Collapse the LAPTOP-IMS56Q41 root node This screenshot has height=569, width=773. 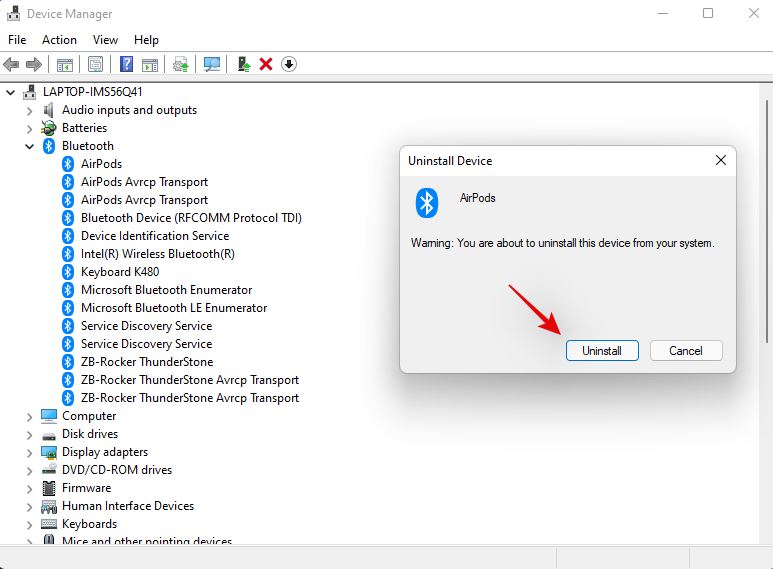click(x=11, y=92)
